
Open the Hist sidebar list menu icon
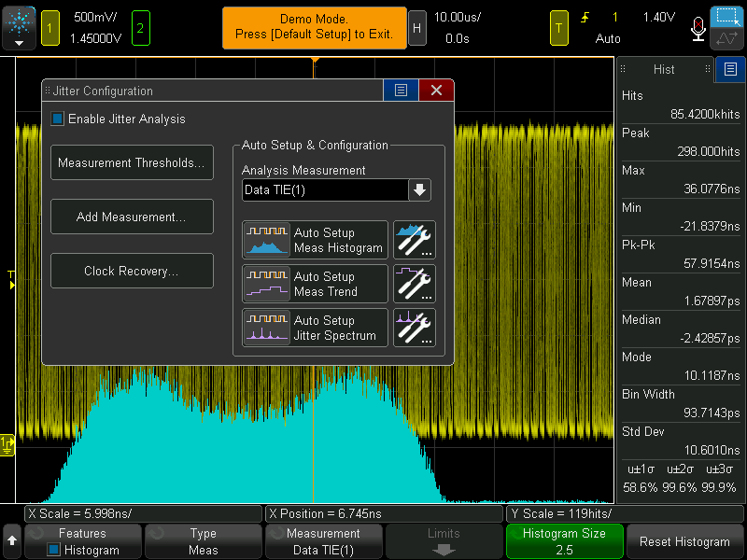click(x=729, y=69)
